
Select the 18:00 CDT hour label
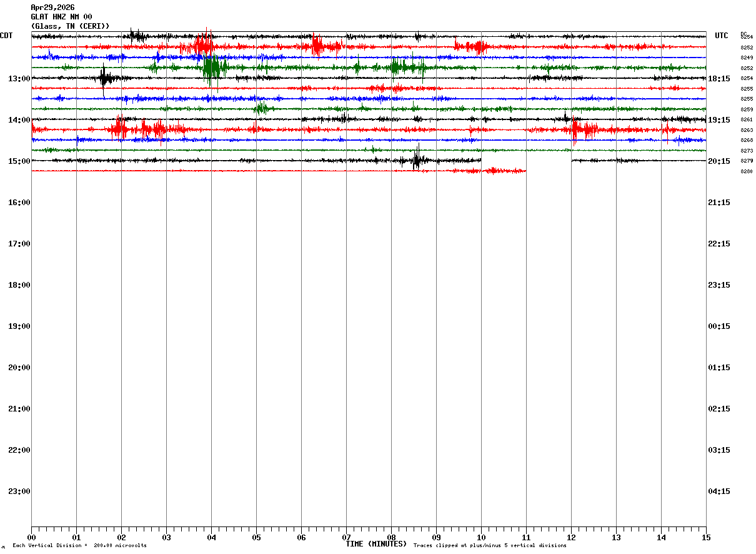click(19, 285)
